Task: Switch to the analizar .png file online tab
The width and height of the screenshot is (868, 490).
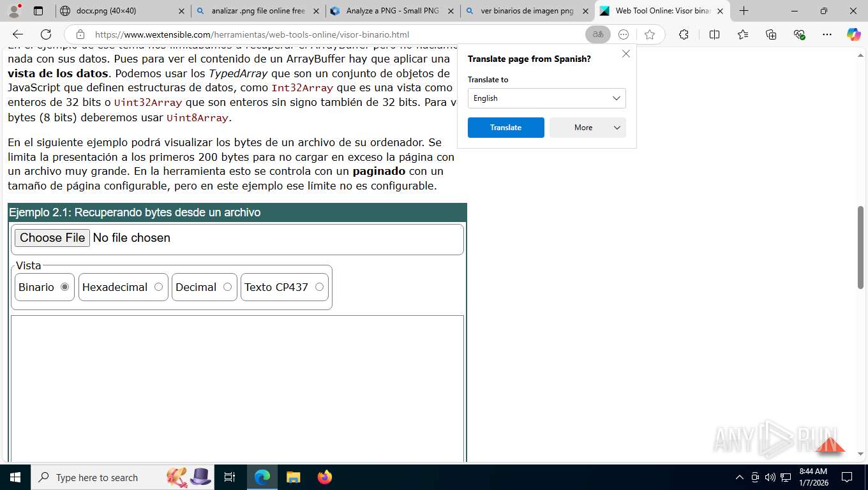Action: point(258,11)
